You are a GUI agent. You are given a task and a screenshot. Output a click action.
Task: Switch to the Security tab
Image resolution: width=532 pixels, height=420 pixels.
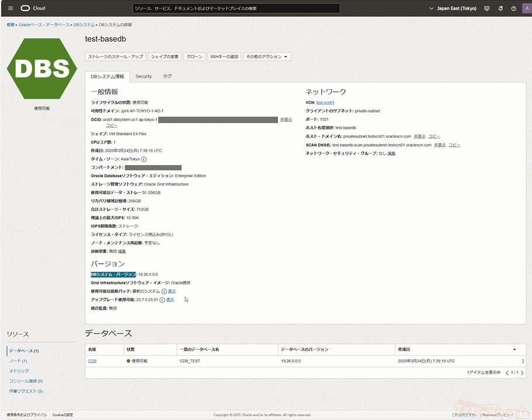point(143,76)
